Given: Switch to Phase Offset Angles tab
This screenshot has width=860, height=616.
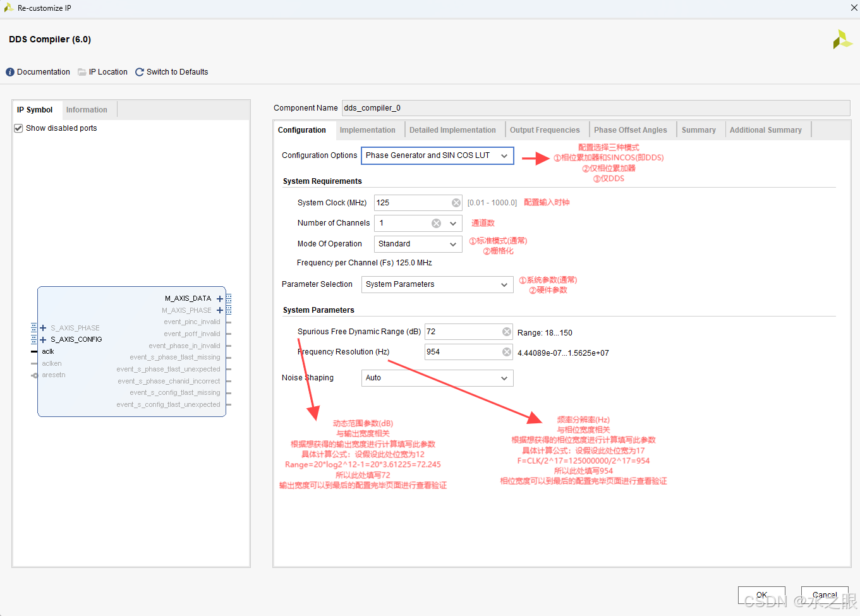Looking at the screenshot, I should pos(630,130).
